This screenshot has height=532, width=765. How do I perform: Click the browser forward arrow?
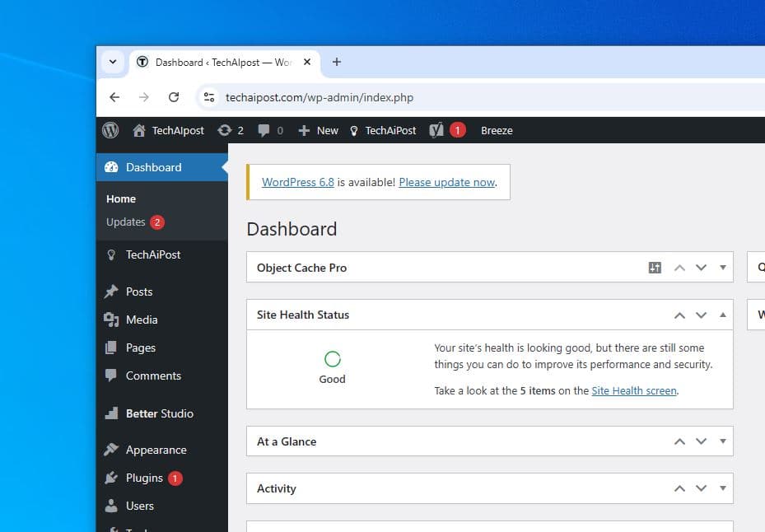(x=143, y=97)
